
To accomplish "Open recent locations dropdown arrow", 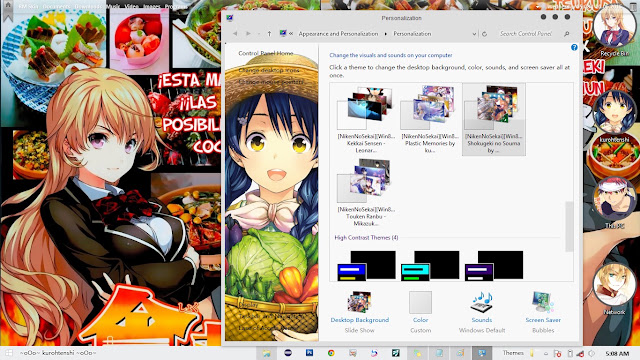I will pyautogui.click(x=259, y=34).
